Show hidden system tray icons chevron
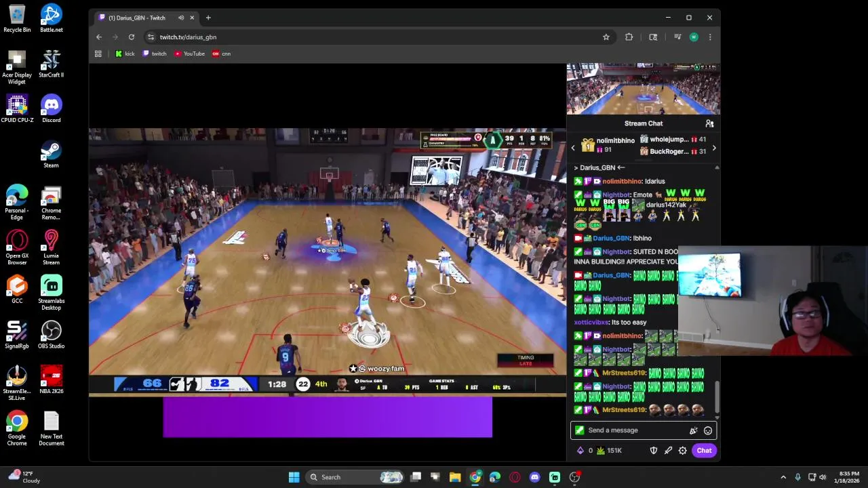 tap(783, 477)
